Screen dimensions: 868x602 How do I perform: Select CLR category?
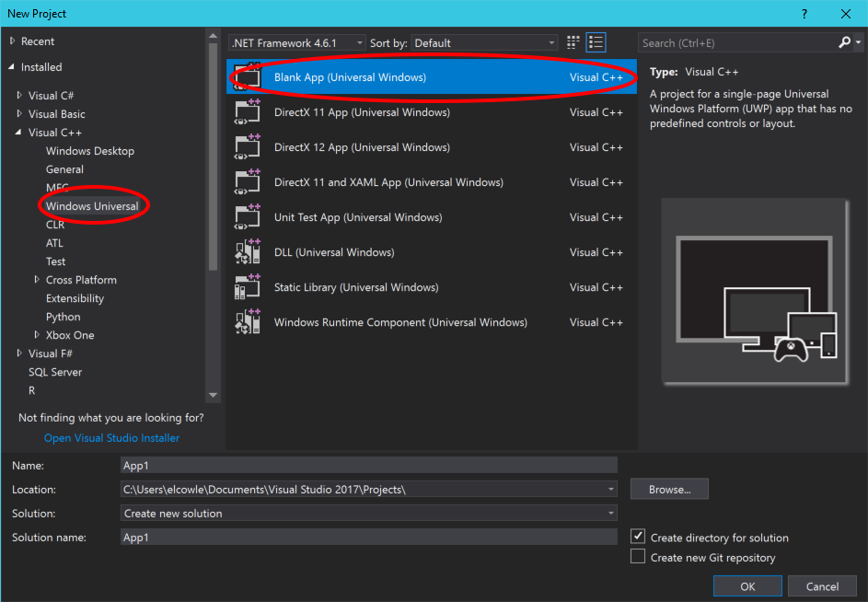coord(55,225)
